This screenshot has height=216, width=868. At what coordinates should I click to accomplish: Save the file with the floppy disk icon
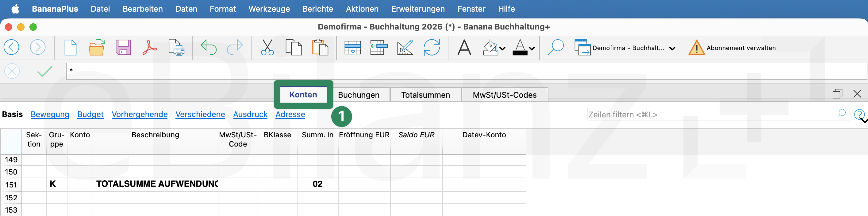pos(123,48)
